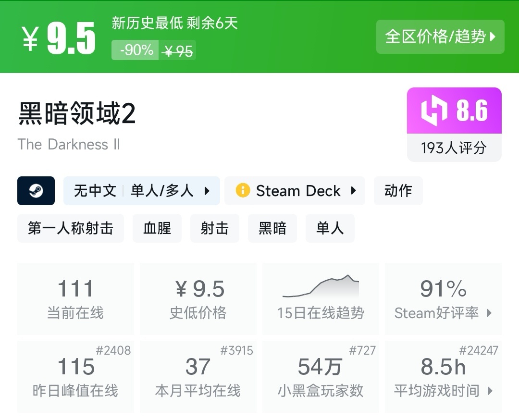519x420 pixels.
Task: Open 全区价格/趋势 page
Action: click(x=440, y=37)
